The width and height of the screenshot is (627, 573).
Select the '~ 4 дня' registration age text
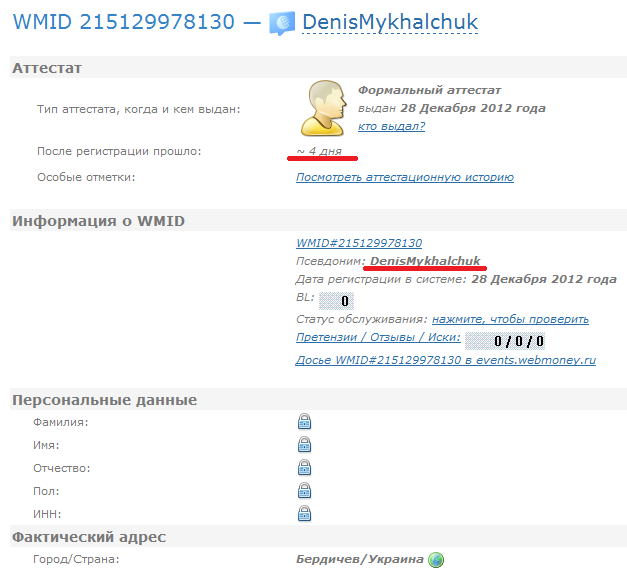(319, 151)
